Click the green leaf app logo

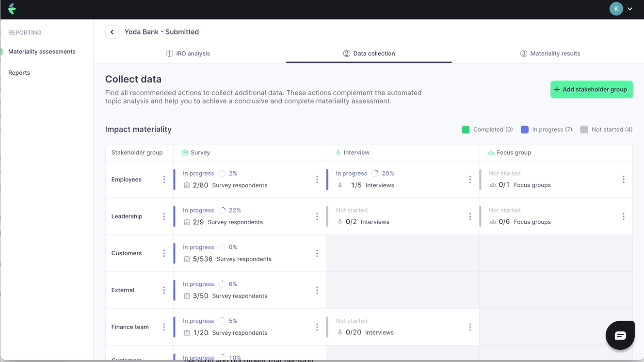click(x=12, y=9)
